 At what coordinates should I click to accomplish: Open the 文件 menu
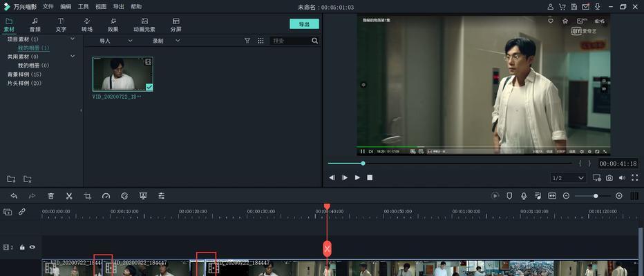48,7
